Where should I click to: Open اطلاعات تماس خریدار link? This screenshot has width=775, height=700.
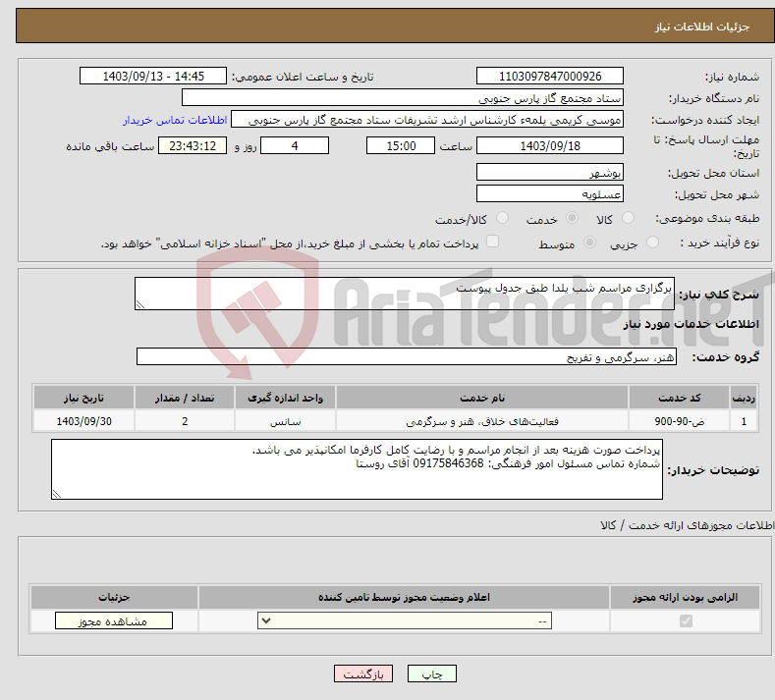(175, 120)
